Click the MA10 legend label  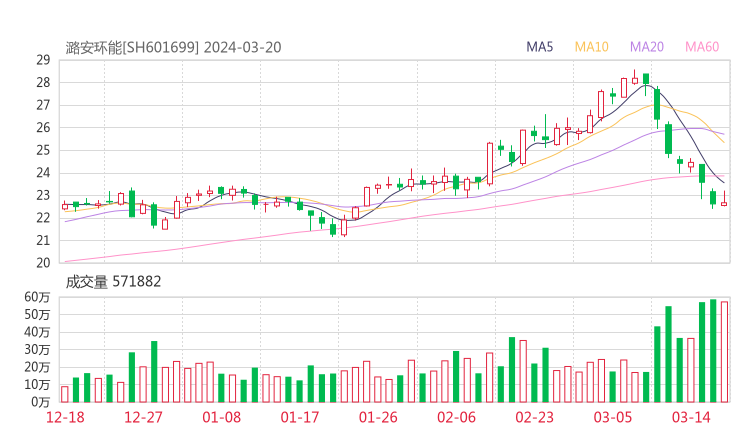click(591, 47)
